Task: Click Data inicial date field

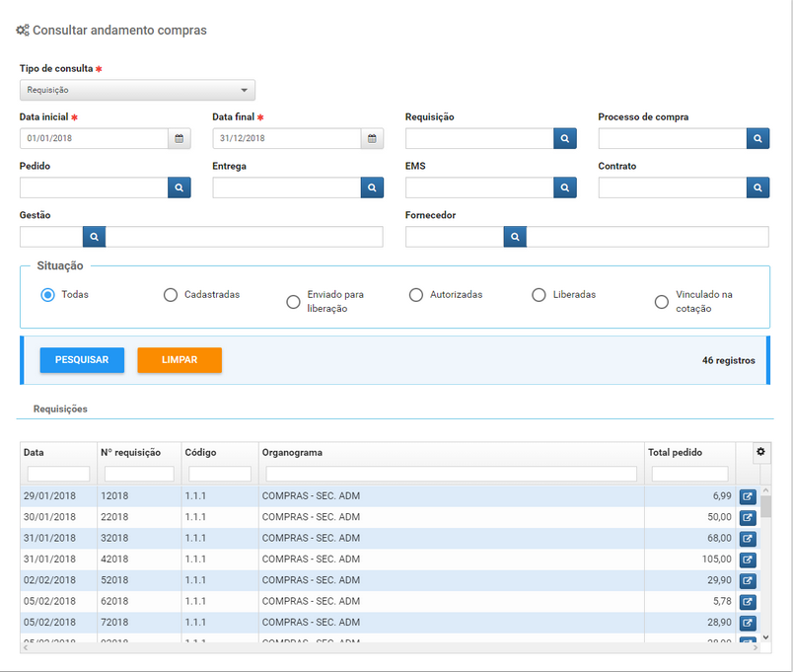Action: (94, 138)
